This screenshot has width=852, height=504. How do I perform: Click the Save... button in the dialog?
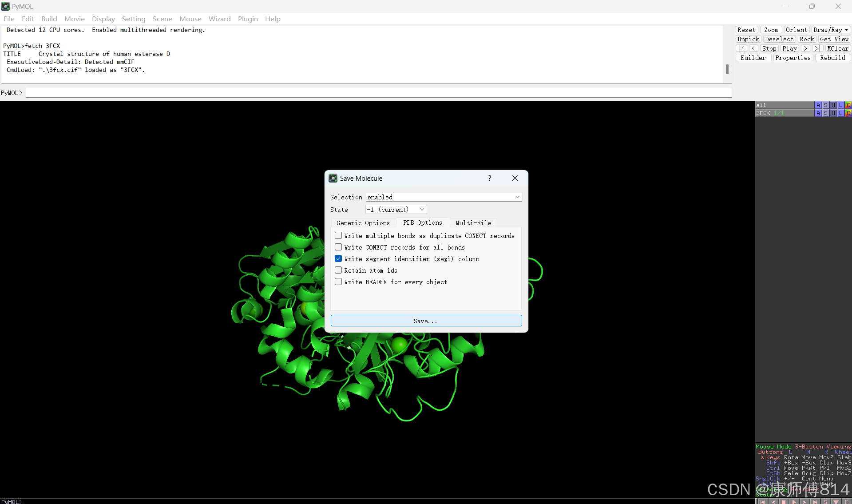pos(426,321)
